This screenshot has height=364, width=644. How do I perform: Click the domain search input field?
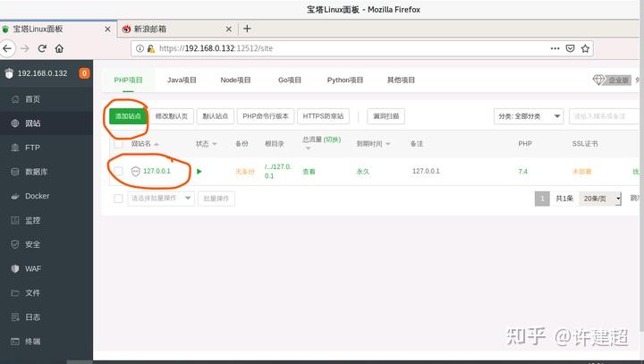(x=604, y=116)
